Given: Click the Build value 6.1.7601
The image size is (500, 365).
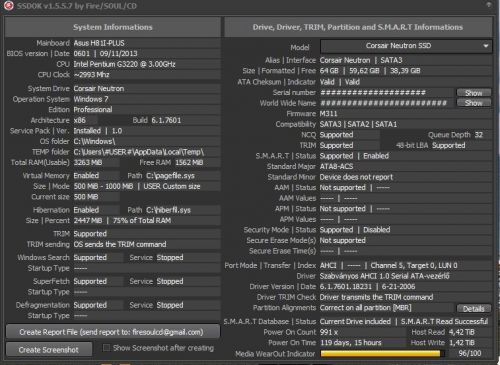Looking at the screenshot, I should (x=166, y=120).
